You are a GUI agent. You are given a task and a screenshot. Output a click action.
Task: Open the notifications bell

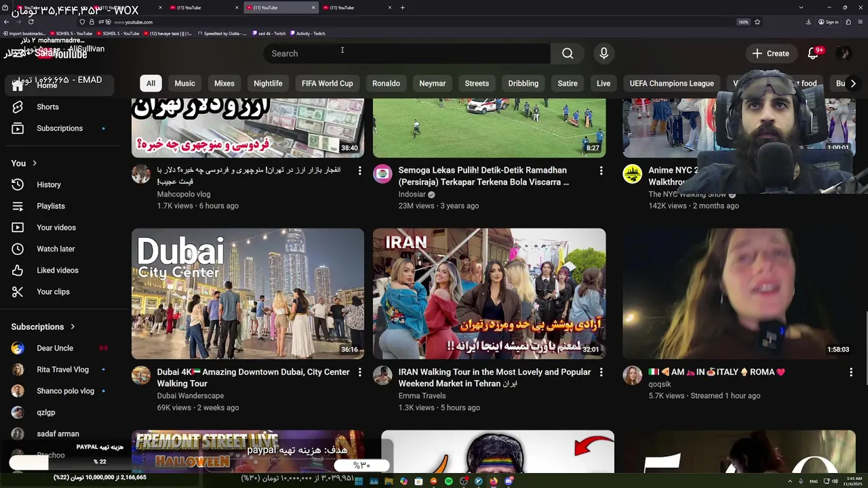(x=813, y=54)
